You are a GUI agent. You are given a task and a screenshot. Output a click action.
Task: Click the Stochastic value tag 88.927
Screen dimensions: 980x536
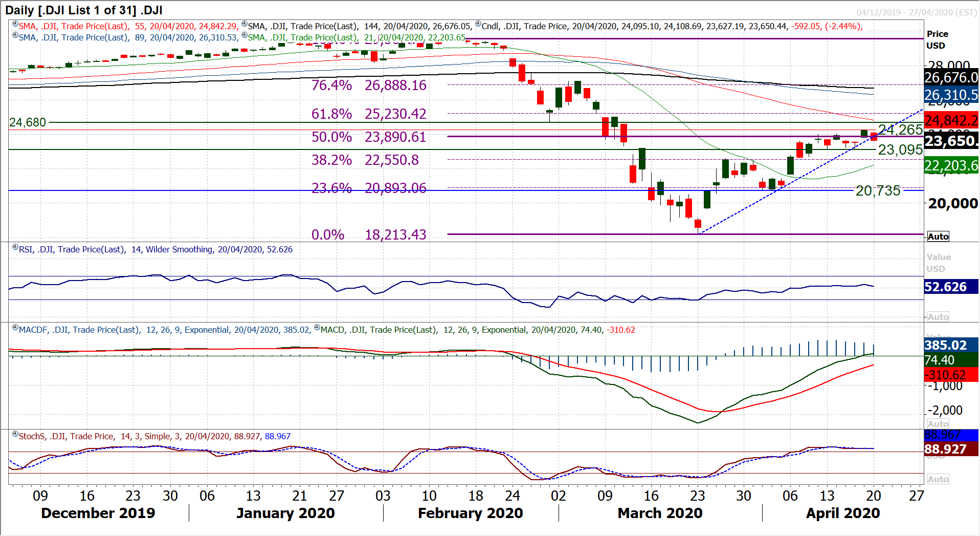[951, 449]
